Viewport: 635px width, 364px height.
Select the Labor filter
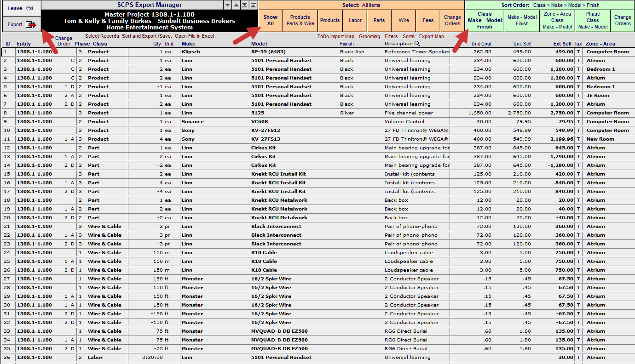(355, 20)
